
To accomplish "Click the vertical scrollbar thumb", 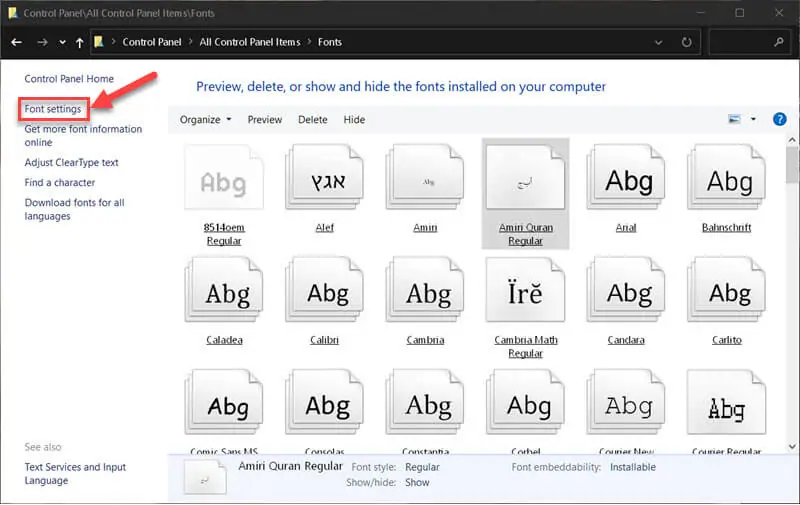I will coord(792,165).
